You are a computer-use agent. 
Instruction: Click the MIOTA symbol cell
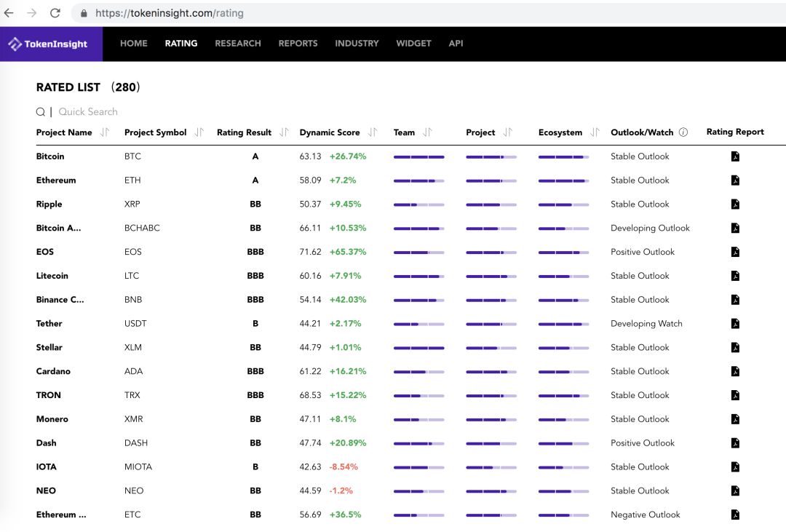138,467
